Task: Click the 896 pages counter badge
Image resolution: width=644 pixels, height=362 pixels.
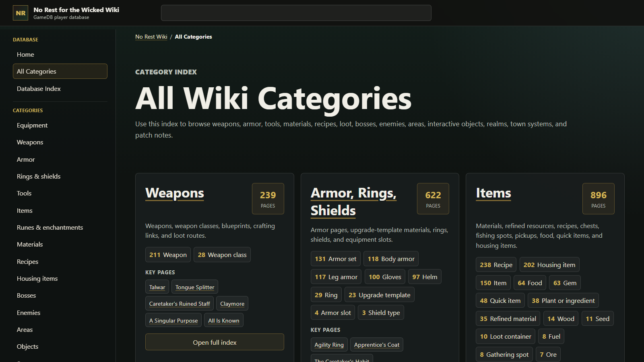Action: [x=599, y=199]
